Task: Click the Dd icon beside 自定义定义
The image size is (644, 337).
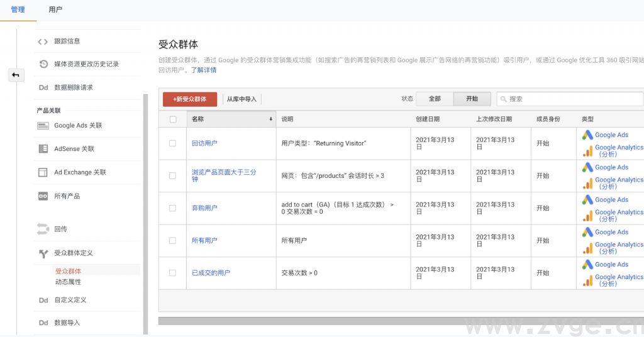Action: (43, 300)
